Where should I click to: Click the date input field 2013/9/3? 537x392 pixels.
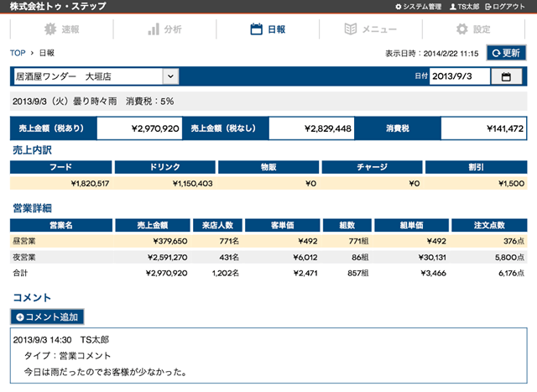[458, 76]
